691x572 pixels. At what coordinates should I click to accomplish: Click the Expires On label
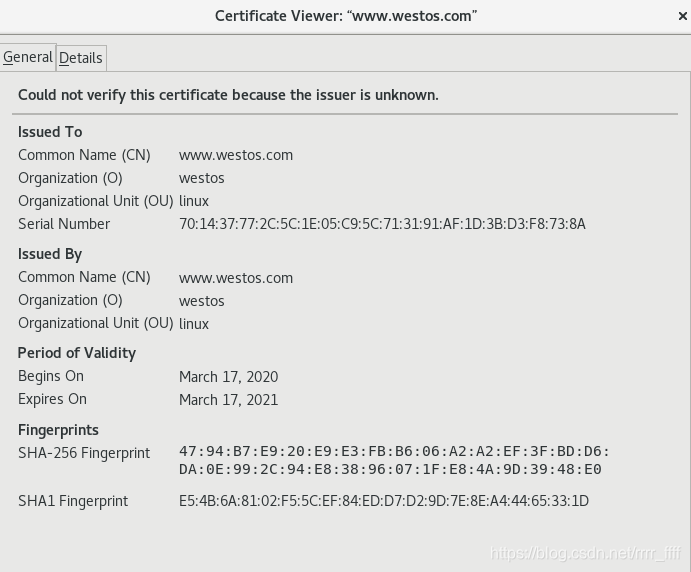[52, 399]
